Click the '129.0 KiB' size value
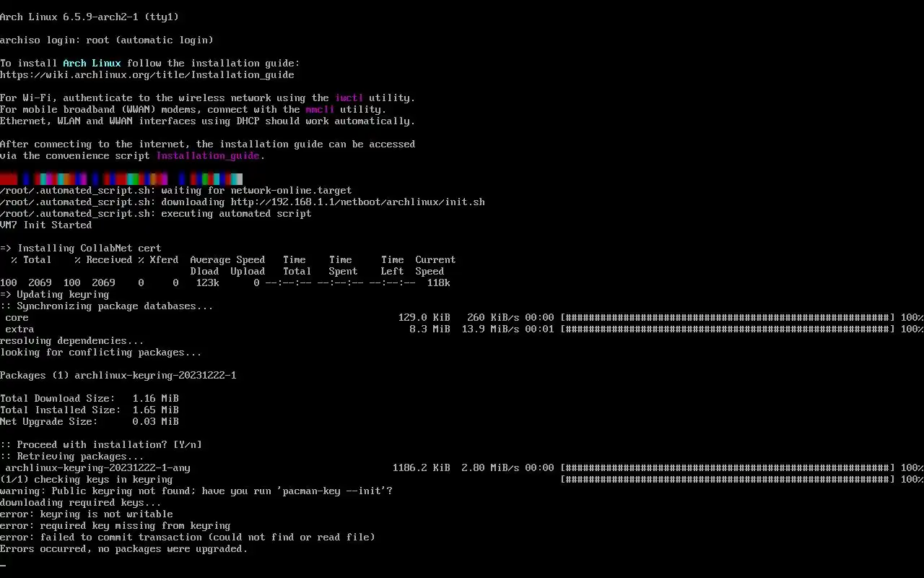 [424, 317]
